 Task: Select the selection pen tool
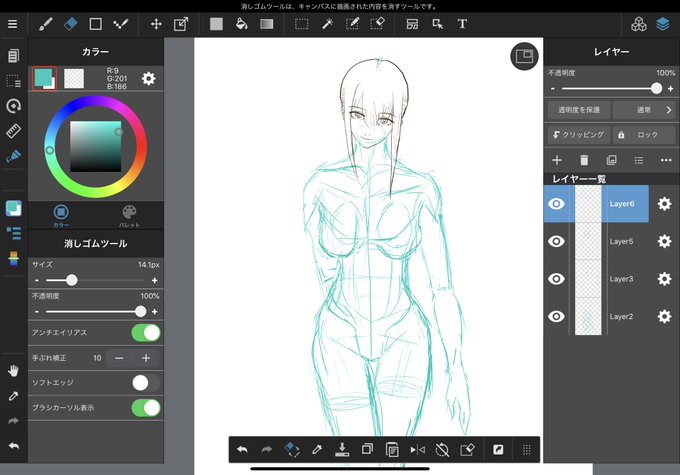(x=352, y=24)
